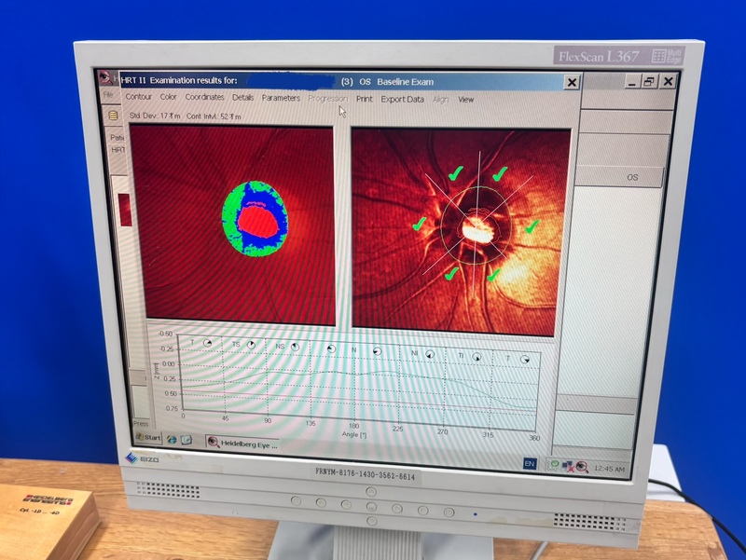Open Internet Explorer from quick launch
The width and height of the screenshot is (746, 560).
coord(173,439)
